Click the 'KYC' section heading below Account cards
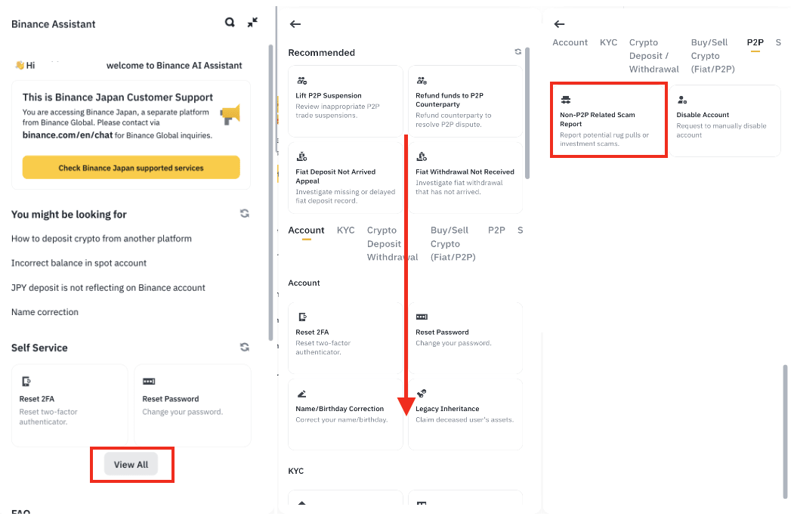Viewport: 794px width, 532px height. 295,471
